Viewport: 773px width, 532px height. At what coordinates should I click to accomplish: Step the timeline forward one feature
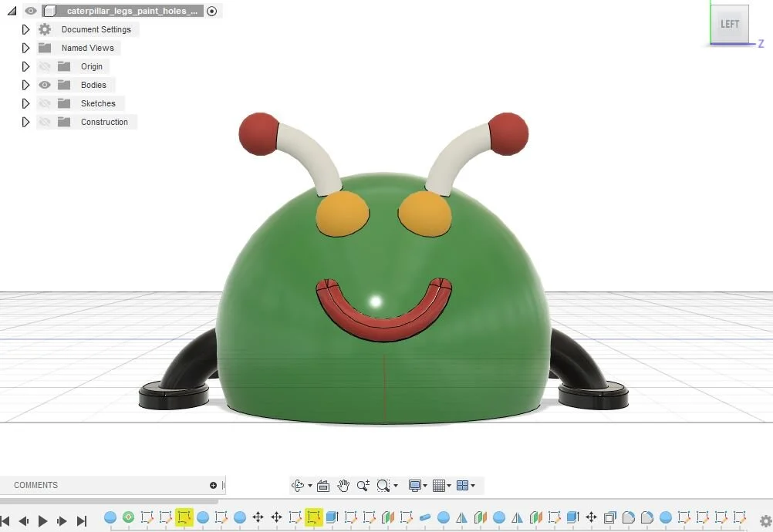[62, 520]
